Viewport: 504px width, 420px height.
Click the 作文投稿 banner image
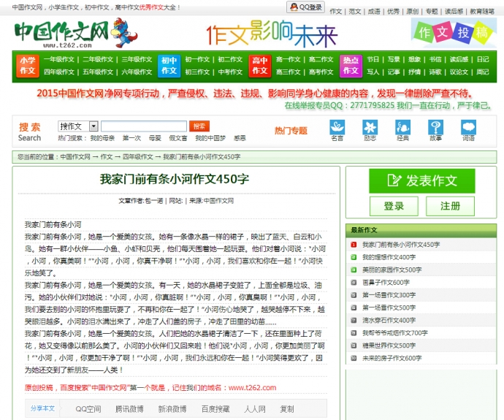pyautogui.click(x=454, y=33)
